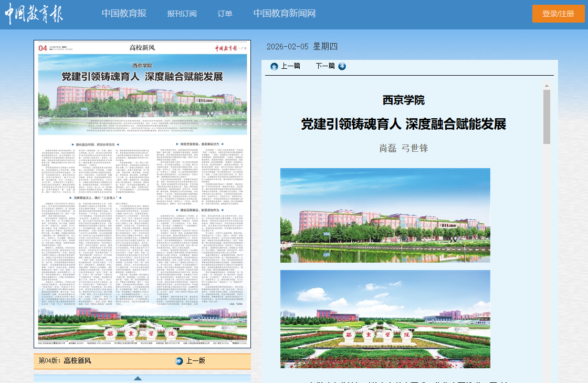588x383 pixels.
Task: Go to previous article via 上一篇 link
Action: 290,66
